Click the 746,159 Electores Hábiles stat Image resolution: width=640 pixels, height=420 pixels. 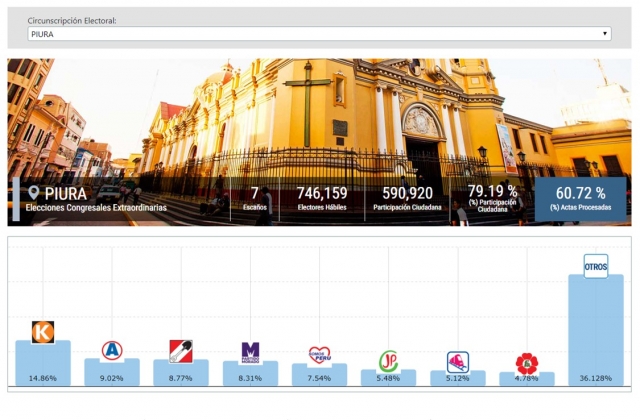321,198
